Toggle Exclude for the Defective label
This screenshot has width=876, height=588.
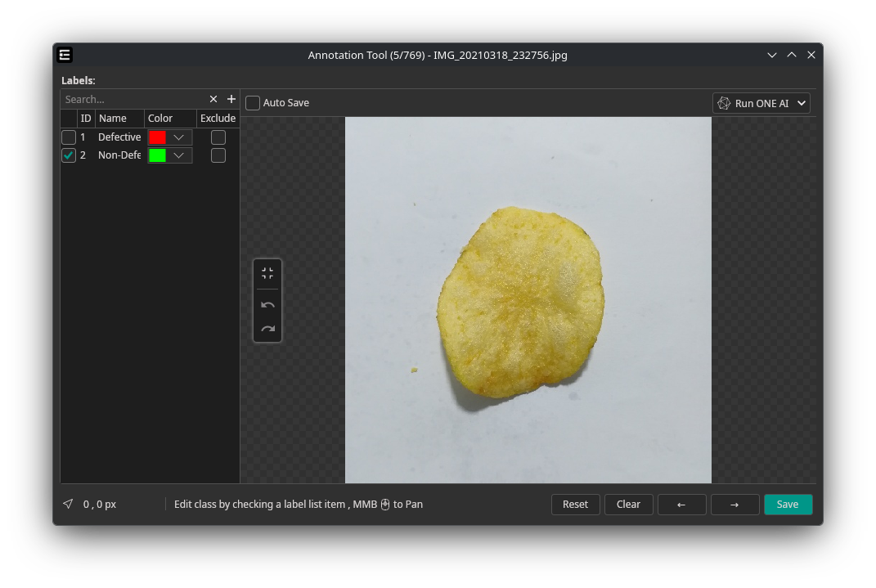[x=218, y=137]
